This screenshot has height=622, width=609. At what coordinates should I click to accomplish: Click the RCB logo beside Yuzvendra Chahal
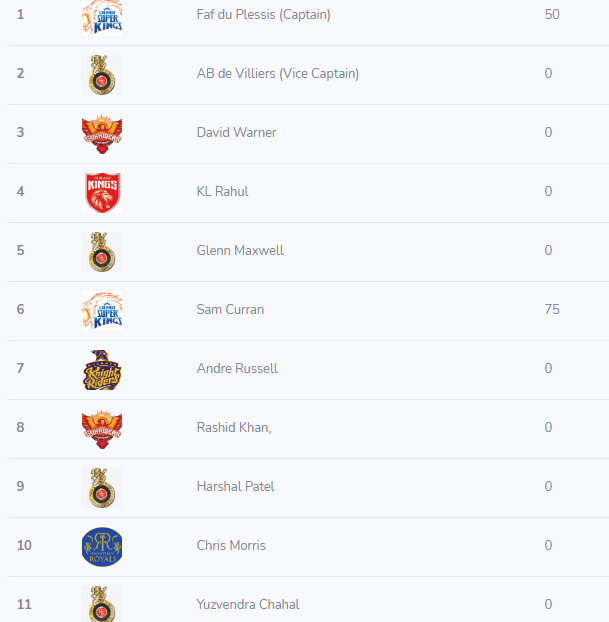102,604
